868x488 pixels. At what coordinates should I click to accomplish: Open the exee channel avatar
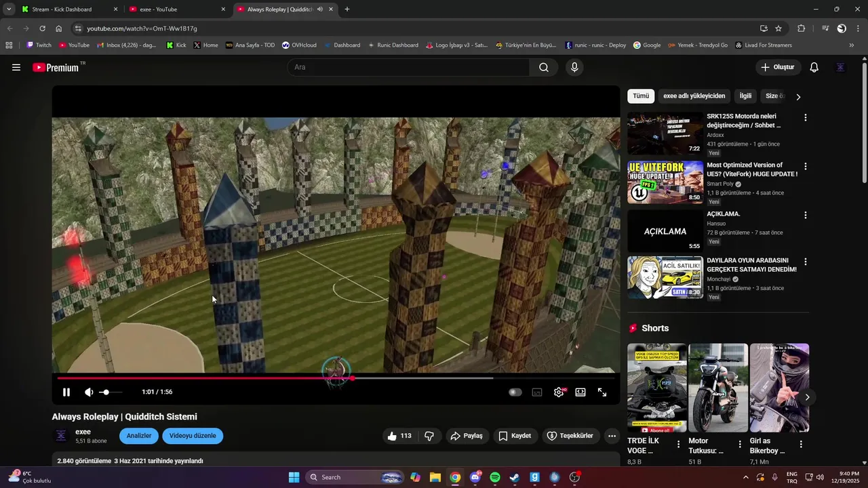(60, 436)
